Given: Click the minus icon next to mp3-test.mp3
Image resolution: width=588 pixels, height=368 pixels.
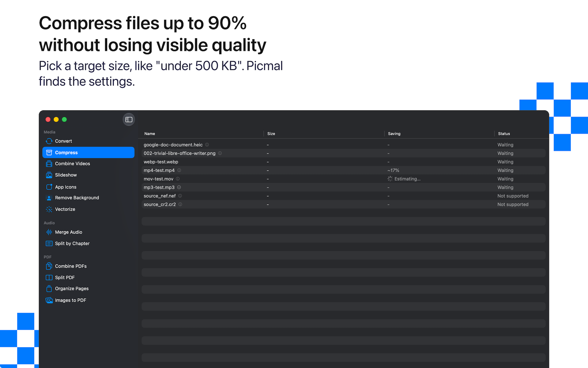Looking at the screenshot, I should (x=179, y=187).
